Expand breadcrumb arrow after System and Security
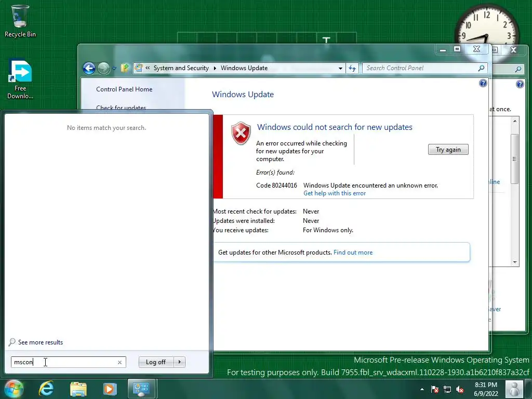532x399 pixels. 215,68
